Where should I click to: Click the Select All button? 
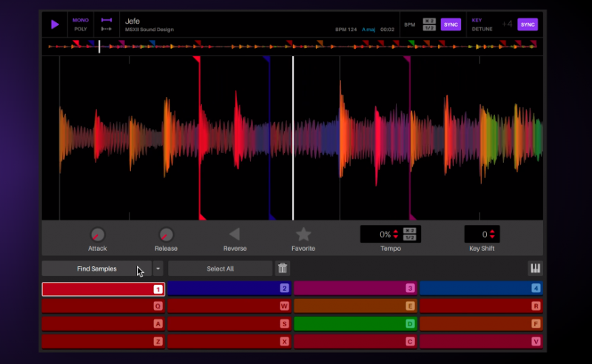click(x=220, y=269)
